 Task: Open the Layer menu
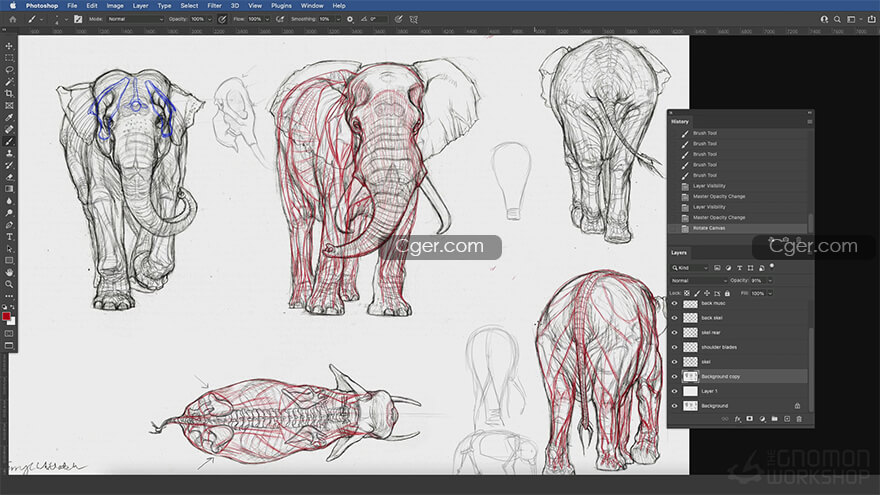point(140,6)
